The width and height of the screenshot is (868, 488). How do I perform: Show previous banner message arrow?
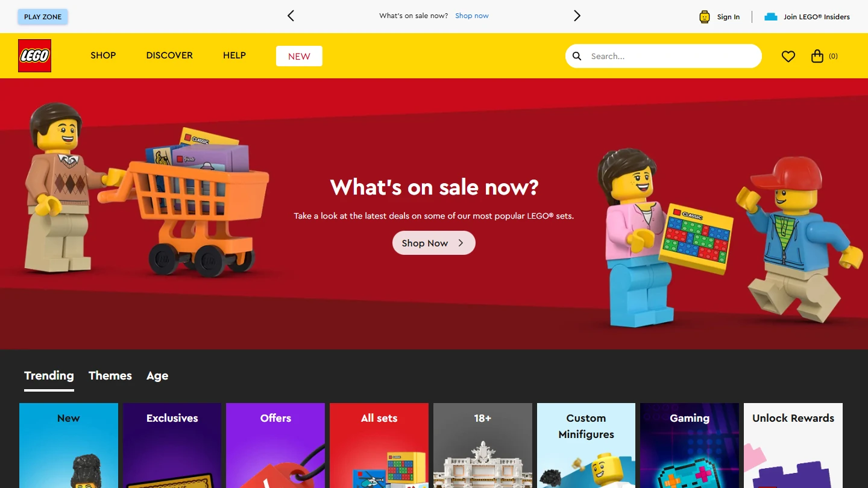click(291, 16)
